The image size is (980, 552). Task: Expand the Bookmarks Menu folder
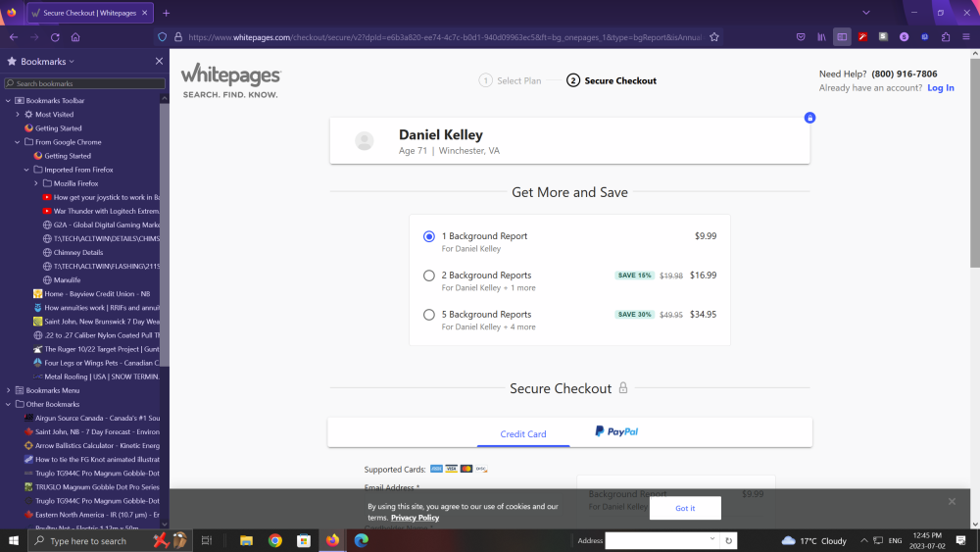[9, 390]
